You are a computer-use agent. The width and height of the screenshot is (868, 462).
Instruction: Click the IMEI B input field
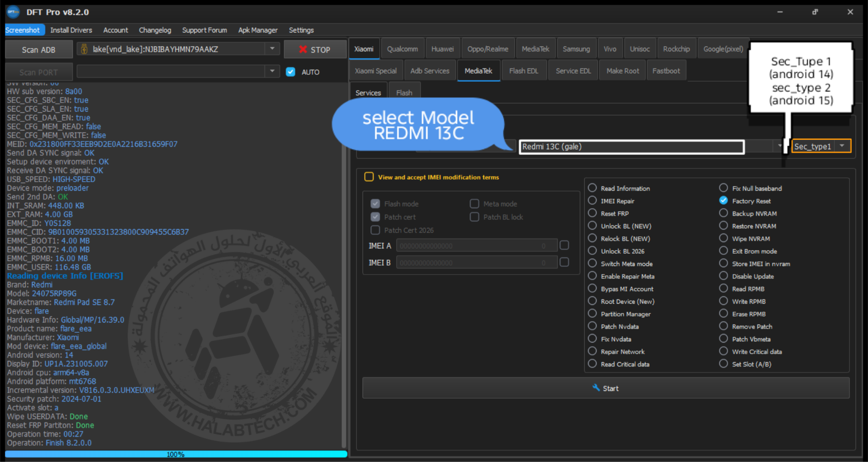(x=477, y=262)
